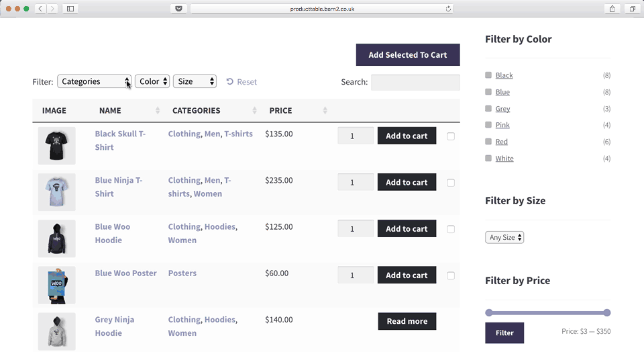Click the browser back arrow
The image size is (644, 352).
(x=41, y=9)
